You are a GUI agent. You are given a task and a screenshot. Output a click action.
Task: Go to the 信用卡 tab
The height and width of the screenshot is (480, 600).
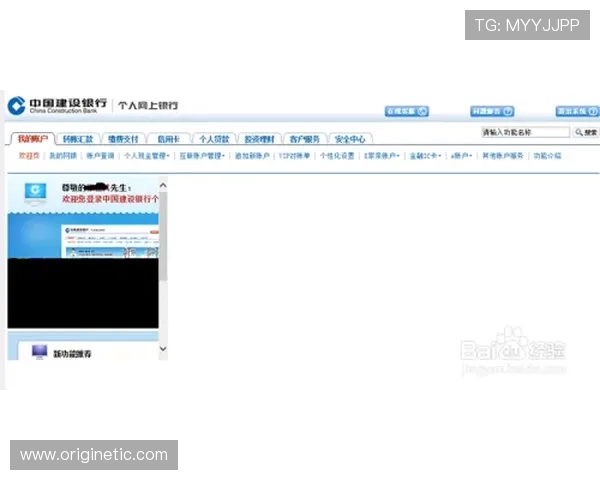click(169, 139)
